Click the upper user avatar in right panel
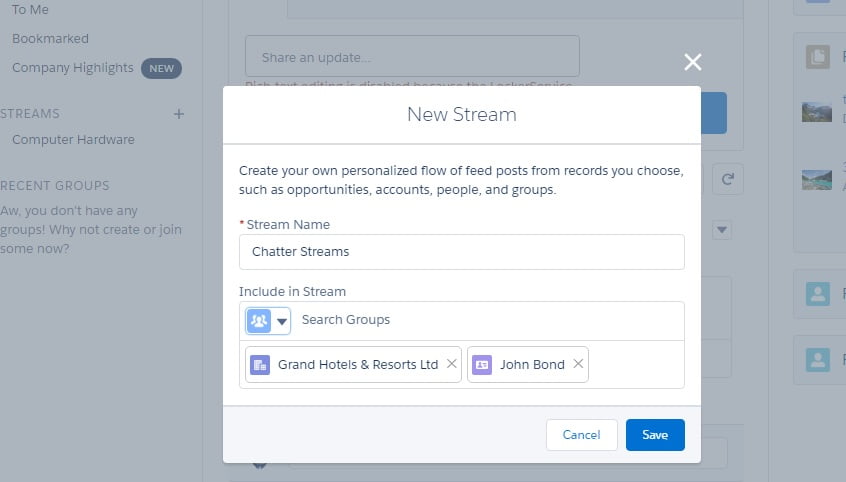846x482 pixels. click(818, 294)
